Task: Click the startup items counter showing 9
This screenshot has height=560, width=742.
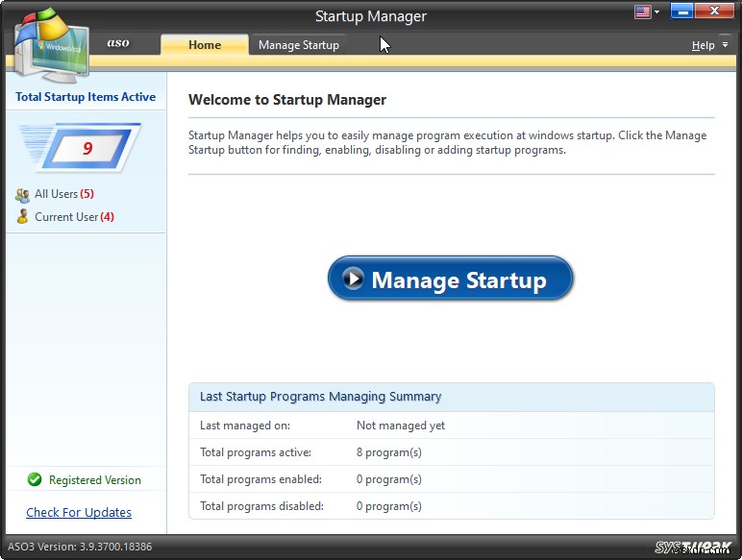Action: [87, 148]
